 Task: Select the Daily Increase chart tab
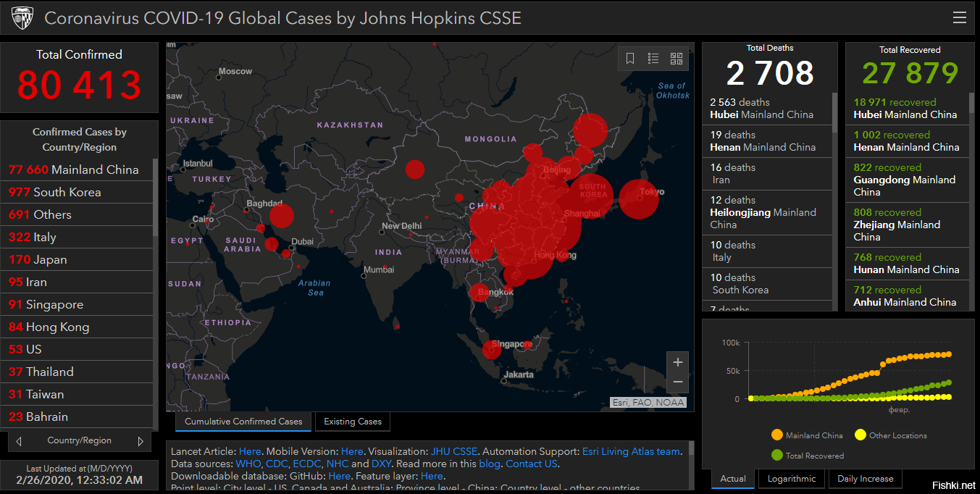click(x=866, y=479)
